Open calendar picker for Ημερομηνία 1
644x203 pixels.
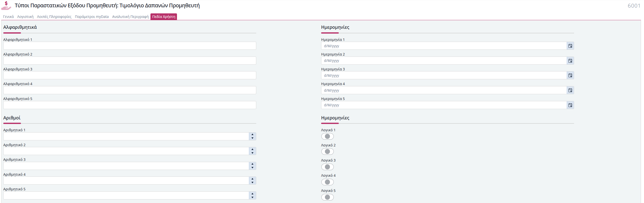[x=570, y=46]
